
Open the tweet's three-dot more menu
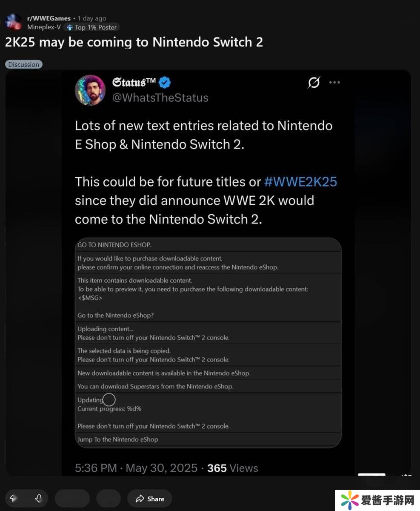[334, 83]
